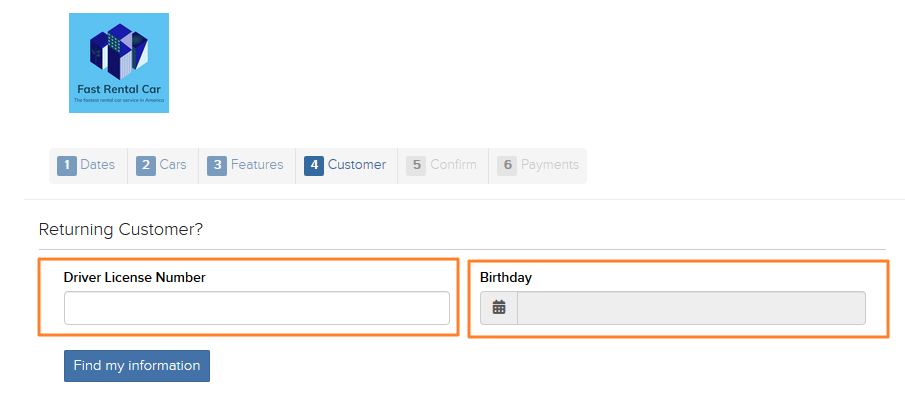Click the calendar icon beside Birthday field
905x402 pixels.
(x=499, y=308)
